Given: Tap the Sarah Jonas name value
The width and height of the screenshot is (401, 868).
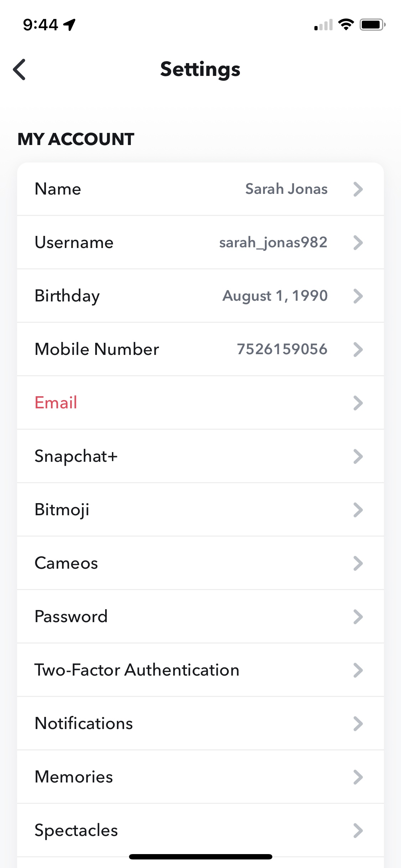Looking at the screenshot, I should (x=286, y=189).
